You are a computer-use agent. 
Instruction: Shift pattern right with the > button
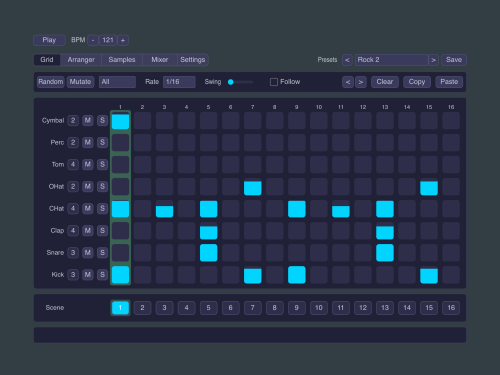[x=361, y=82]
